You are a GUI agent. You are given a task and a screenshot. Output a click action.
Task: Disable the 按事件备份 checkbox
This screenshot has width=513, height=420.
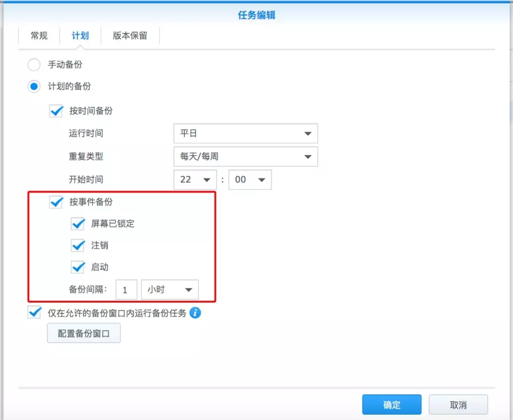(x=56, y=202)
